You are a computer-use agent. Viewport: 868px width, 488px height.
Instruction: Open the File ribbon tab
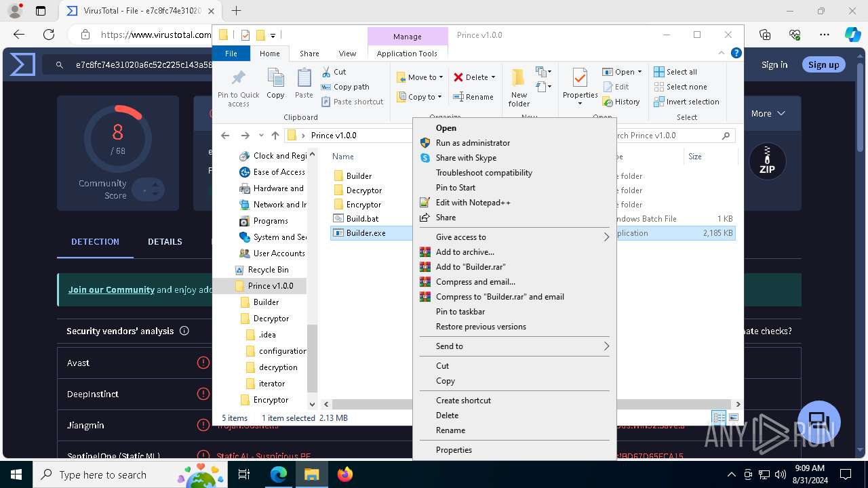click(231, 54)
